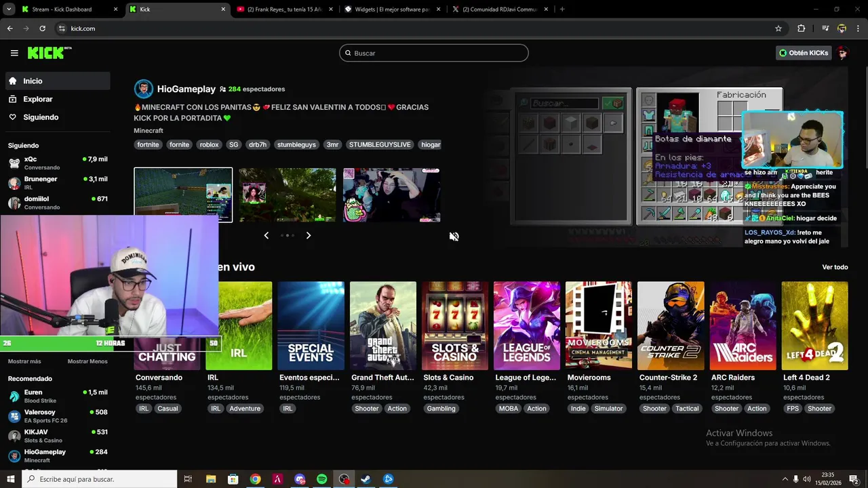Image resolution: width=868 pixels, height=488 pixels.
Task: Click the Tactical tag under Counter-Strike 2
Action: click(x=687, y=409)
